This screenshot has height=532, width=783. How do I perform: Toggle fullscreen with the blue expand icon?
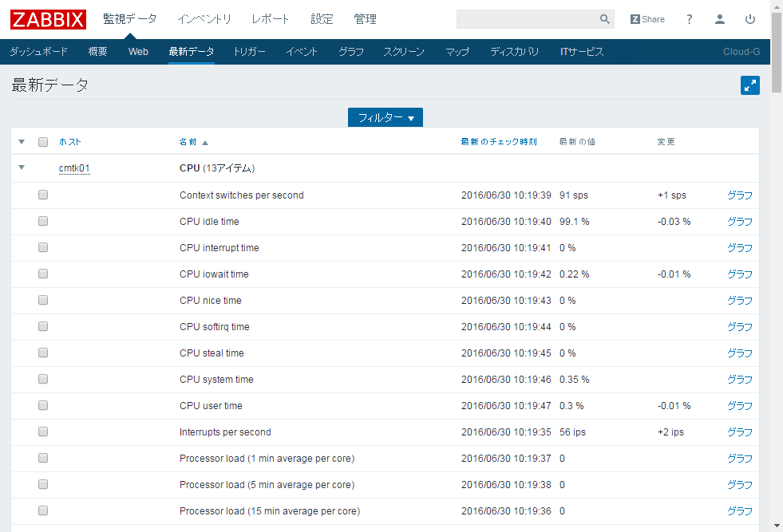click(x=749, y=85)
